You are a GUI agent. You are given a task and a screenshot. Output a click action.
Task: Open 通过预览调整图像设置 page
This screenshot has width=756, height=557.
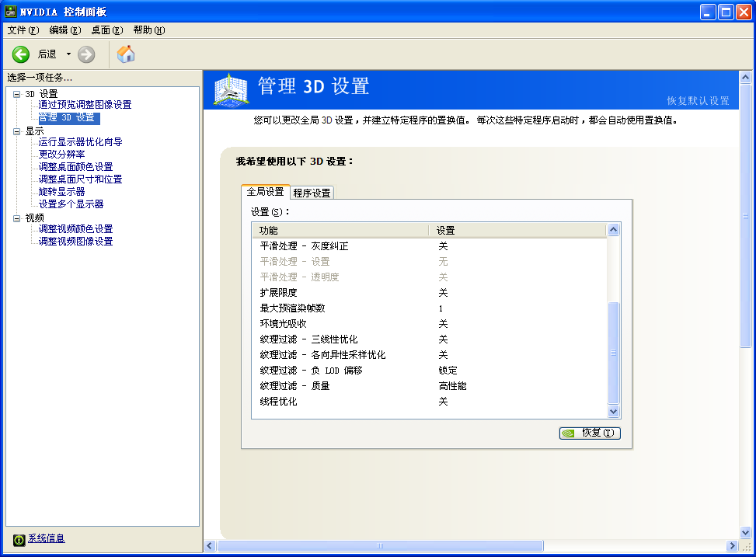tap(84, 105)
